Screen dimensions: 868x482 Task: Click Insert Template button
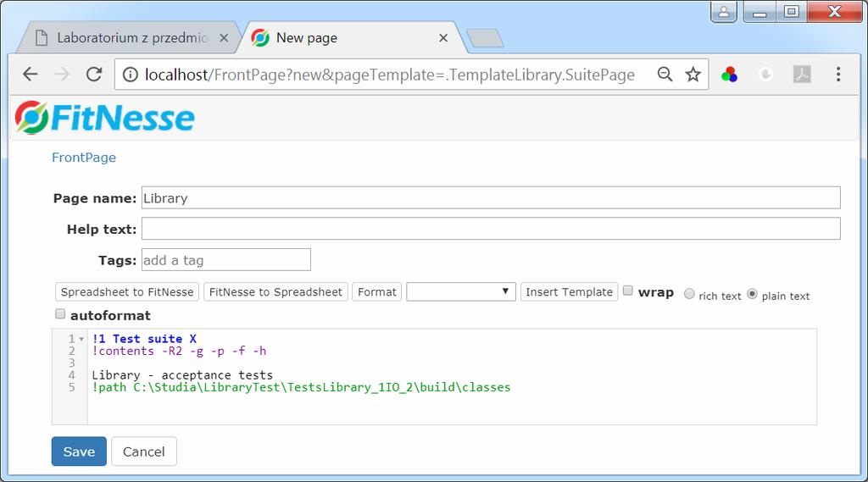coord(569,291)
